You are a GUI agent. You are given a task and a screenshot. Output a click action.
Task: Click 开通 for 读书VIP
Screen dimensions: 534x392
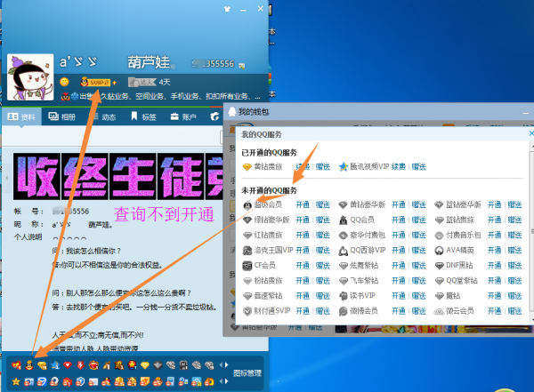tap(399, 296)
